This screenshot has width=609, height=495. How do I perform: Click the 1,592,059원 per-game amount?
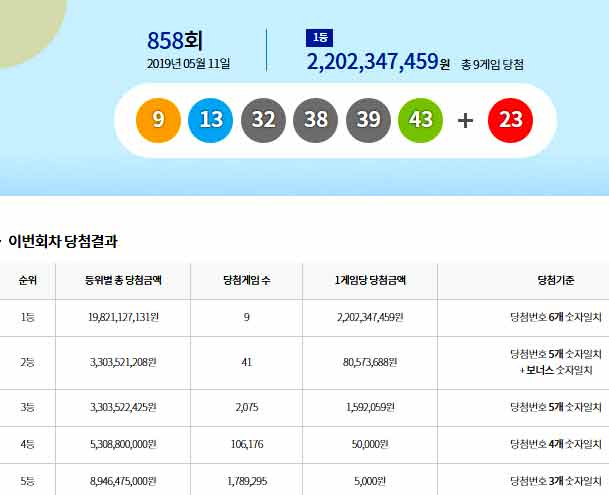(x=370, y=408)
